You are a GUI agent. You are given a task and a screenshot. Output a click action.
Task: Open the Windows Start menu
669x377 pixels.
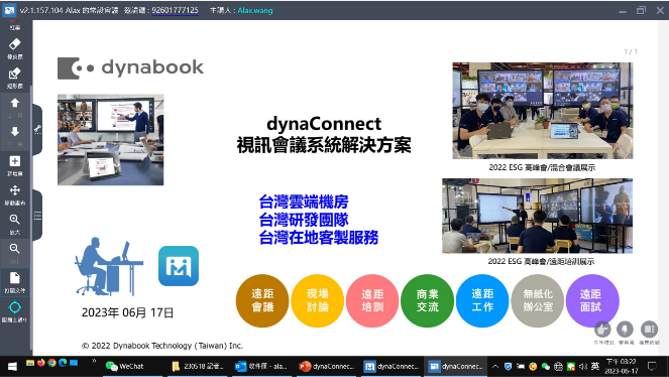12,366
